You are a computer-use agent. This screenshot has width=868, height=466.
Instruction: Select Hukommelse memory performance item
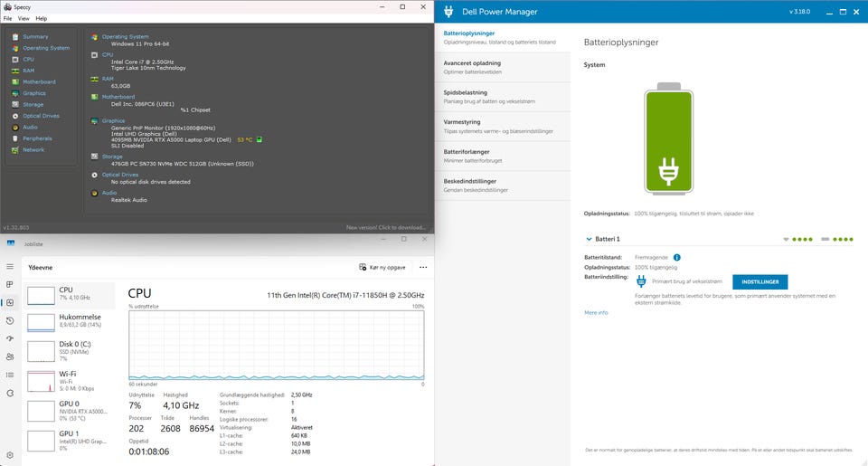coord(70,322)
